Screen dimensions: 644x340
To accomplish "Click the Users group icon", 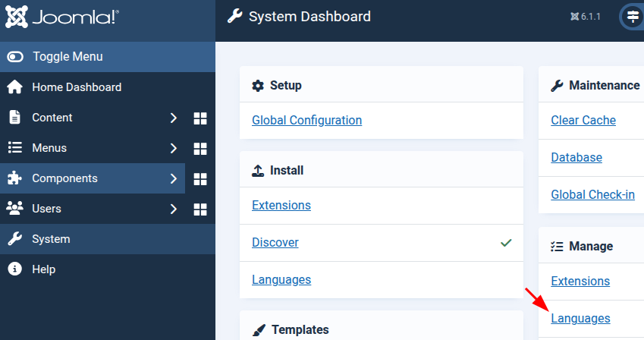I will coord(14,209).
